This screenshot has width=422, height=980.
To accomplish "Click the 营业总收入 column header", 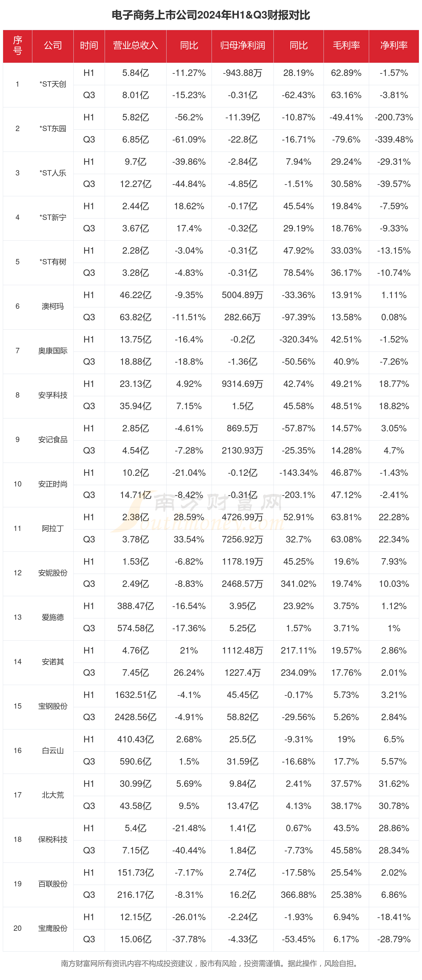I will point(135,46).
